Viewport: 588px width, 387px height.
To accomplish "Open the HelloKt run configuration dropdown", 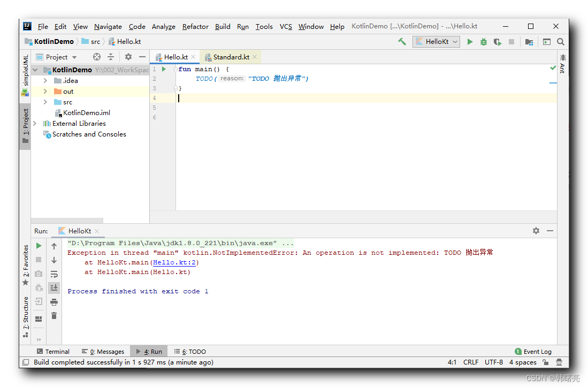I will click(437, 42).
